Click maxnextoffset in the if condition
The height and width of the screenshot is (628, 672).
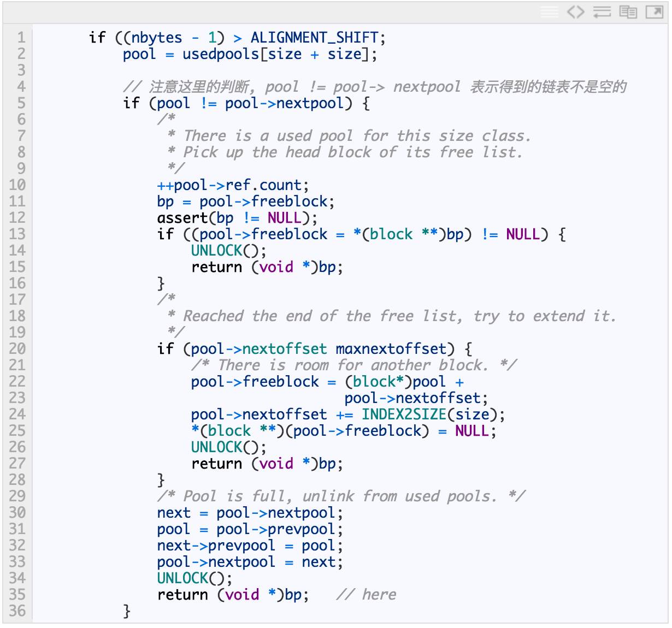point(391,349)
